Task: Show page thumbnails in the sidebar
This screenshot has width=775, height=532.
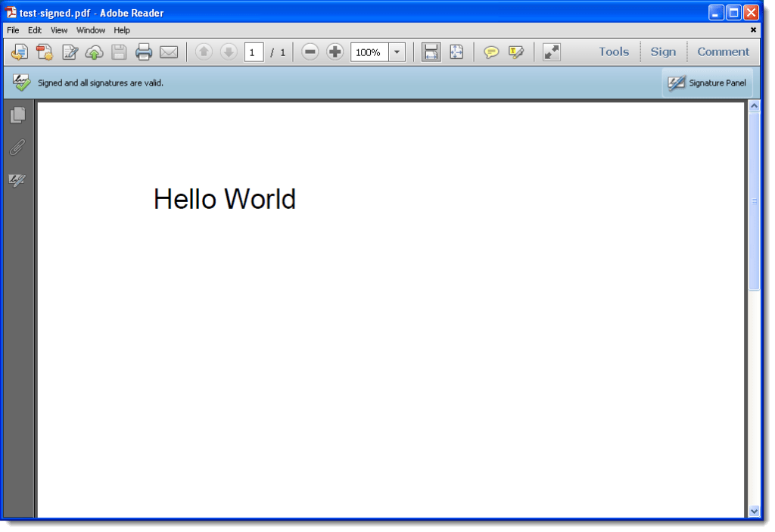Action: pos(17,115)
